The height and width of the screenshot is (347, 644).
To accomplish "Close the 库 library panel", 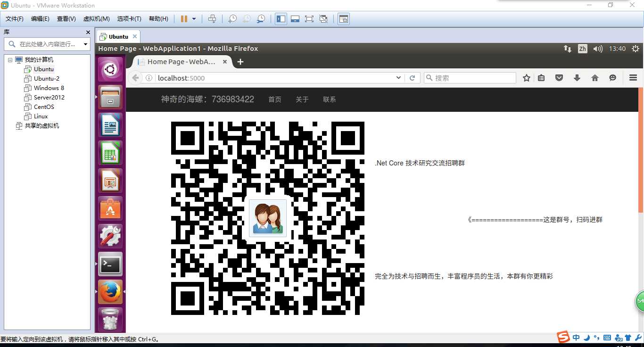I will coord(88,32).
